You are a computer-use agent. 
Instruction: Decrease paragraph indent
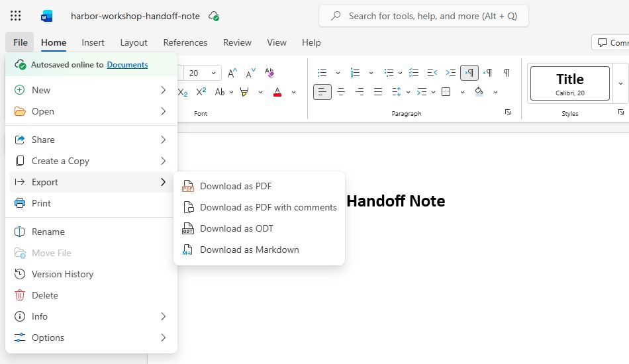click(x=432, y=73)
